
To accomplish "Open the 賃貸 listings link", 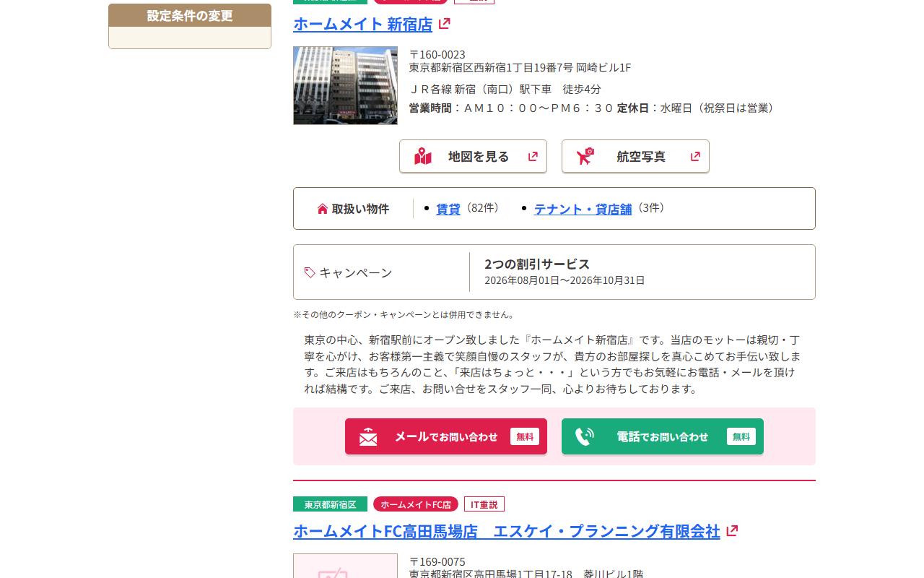I will click(448, 209).
